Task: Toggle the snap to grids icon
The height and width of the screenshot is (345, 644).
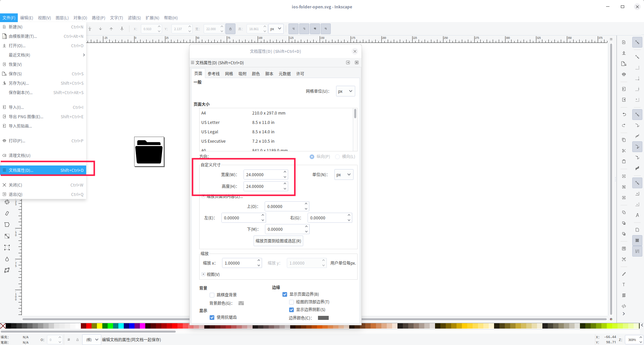Action: (x=637, y=240)
